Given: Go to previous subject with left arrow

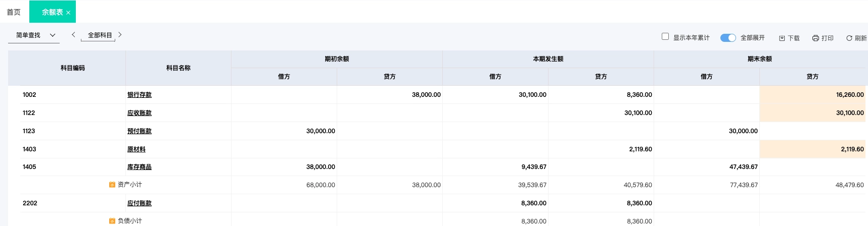Looking at the screenshot, I should (x=73, y=35).
